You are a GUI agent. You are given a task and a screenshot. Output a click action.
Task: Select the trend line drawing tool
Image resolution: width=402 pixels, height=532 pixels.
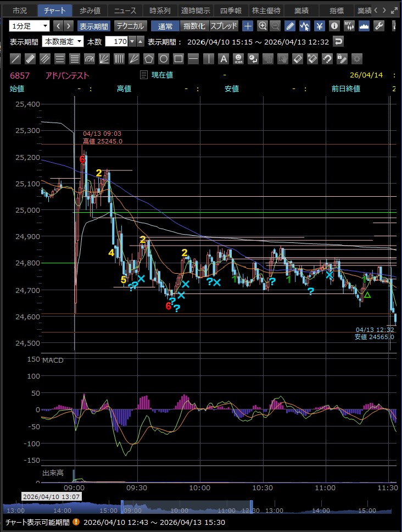[16, 59]
